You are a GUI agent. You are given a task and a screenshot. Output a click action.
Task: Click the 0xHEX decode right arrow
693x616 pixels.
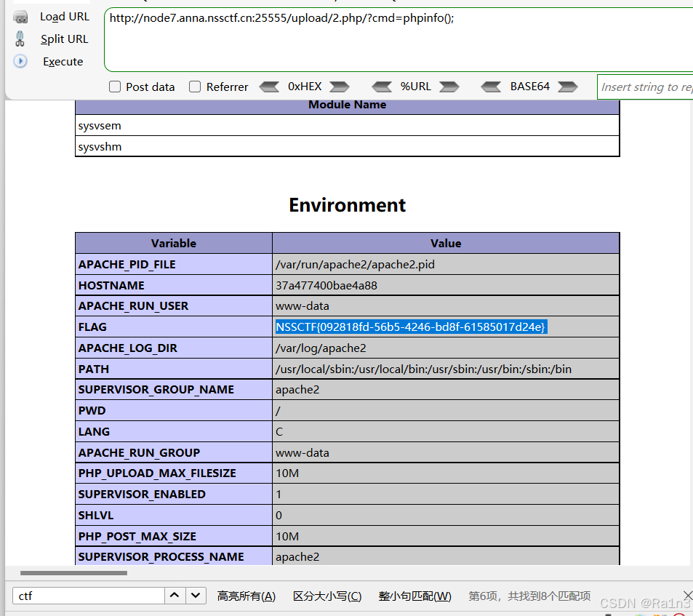coord(339,87)
